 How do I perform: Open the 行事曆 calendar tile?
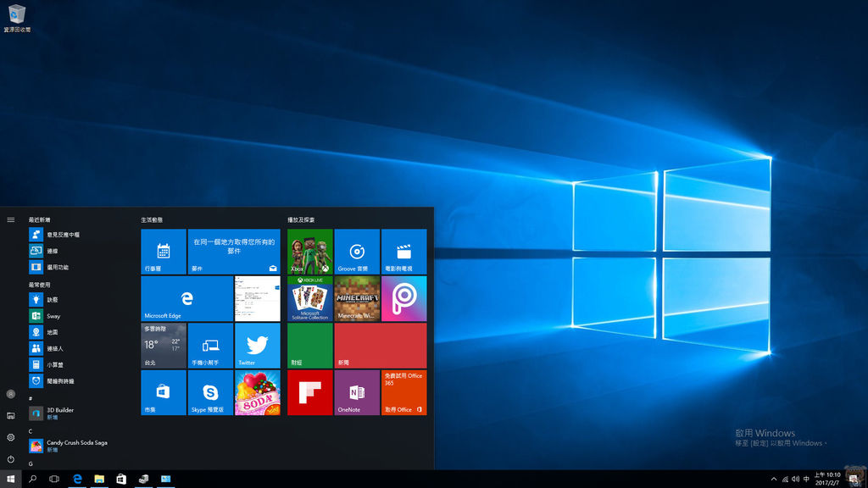pos(164,251)
